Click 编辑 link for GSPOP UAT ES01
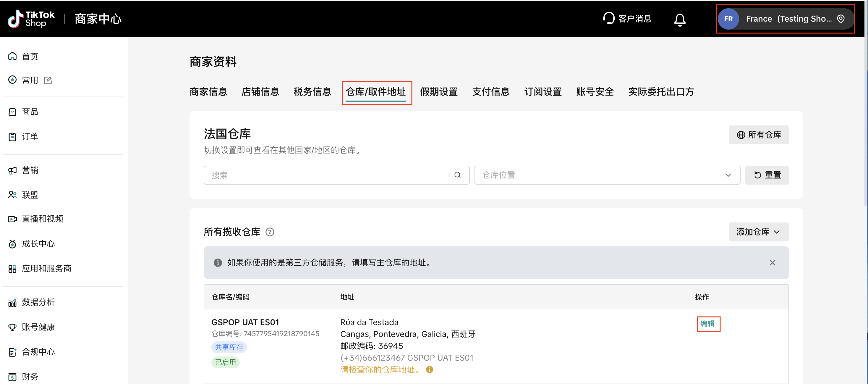This screenshot has height=384, width=868. [707, 324]
